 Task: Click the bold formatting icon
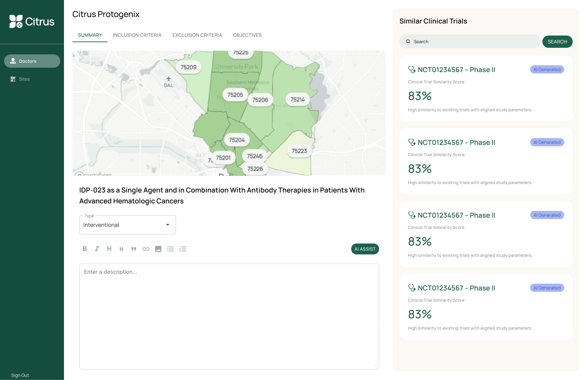coord(84,248)
